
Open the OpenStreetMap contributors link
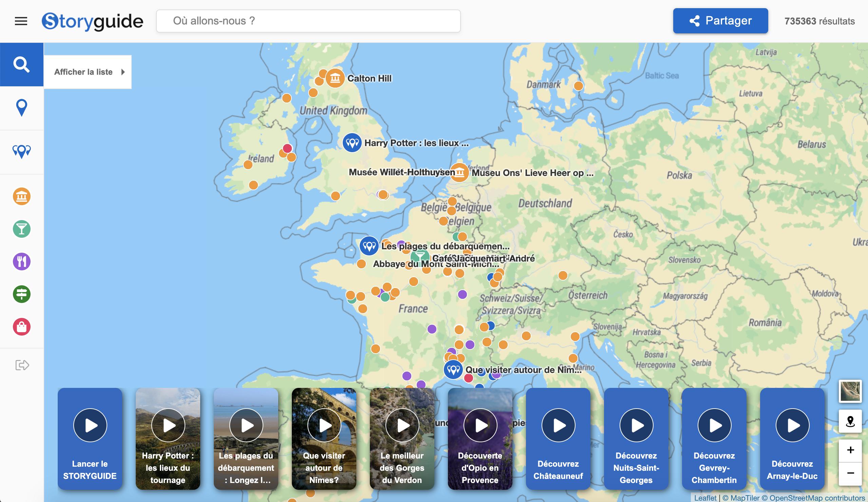[x=813, y=498]
